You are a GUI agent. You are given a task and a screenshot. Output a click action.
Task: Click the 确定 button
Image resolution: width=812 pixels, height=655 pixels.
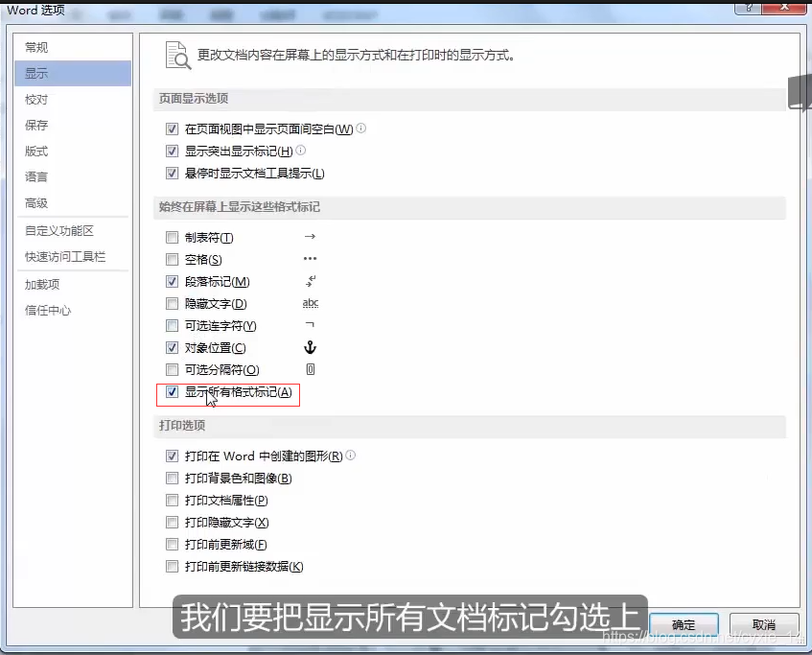click(684, 625)
